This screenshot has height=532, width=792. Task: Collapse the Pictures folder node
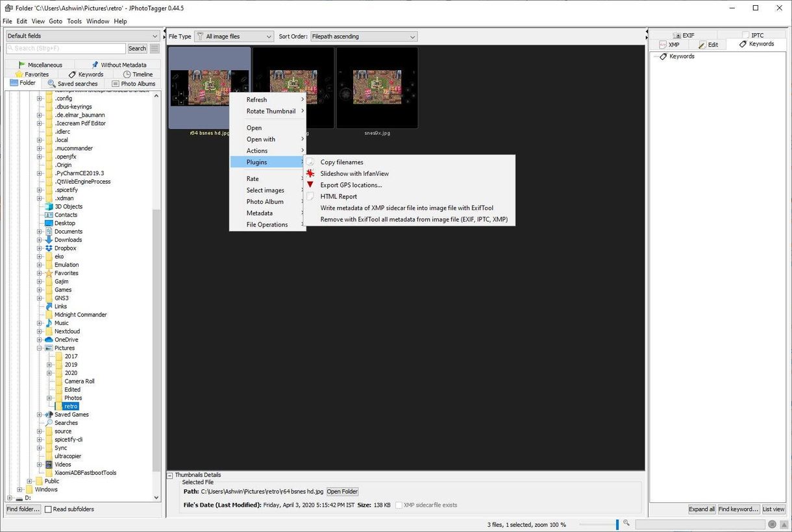tap(40, 348)
